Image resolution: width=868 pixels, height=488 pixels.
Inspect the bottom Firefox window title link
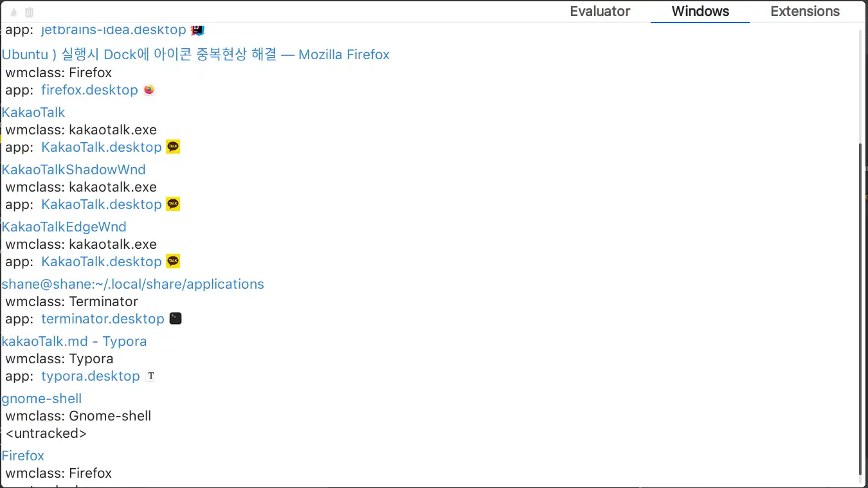tap(23, 456)
